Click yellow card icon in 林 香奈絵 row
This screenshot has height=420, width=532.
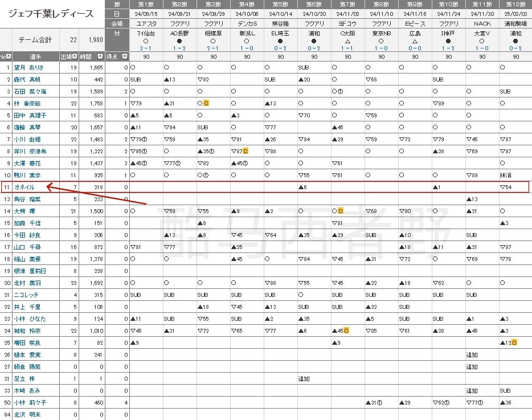(x=206, y=103)
